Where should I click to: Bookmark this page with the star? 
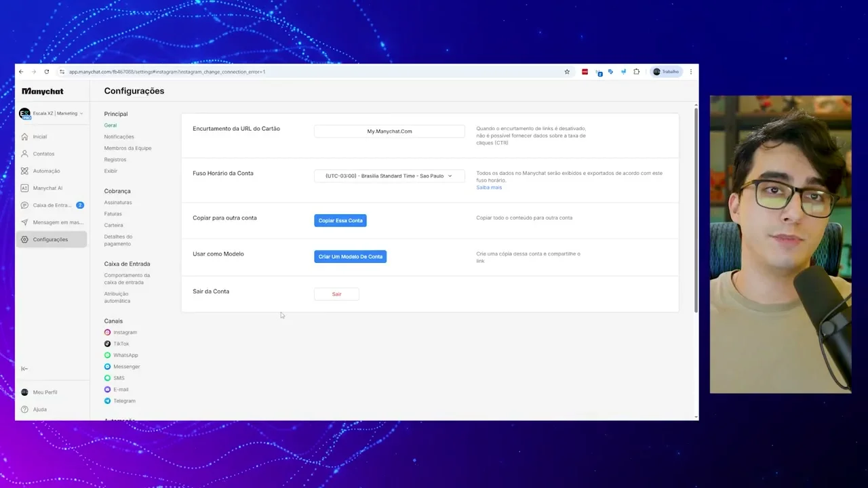[x=567, y=72]
